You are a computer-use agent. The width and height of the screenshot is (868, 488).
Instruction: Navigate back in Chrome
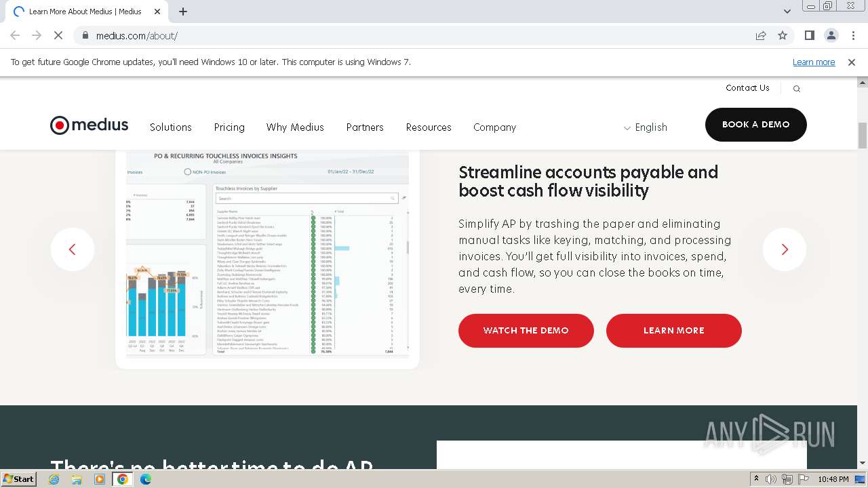pyautogui.click(x=15, y=35)
